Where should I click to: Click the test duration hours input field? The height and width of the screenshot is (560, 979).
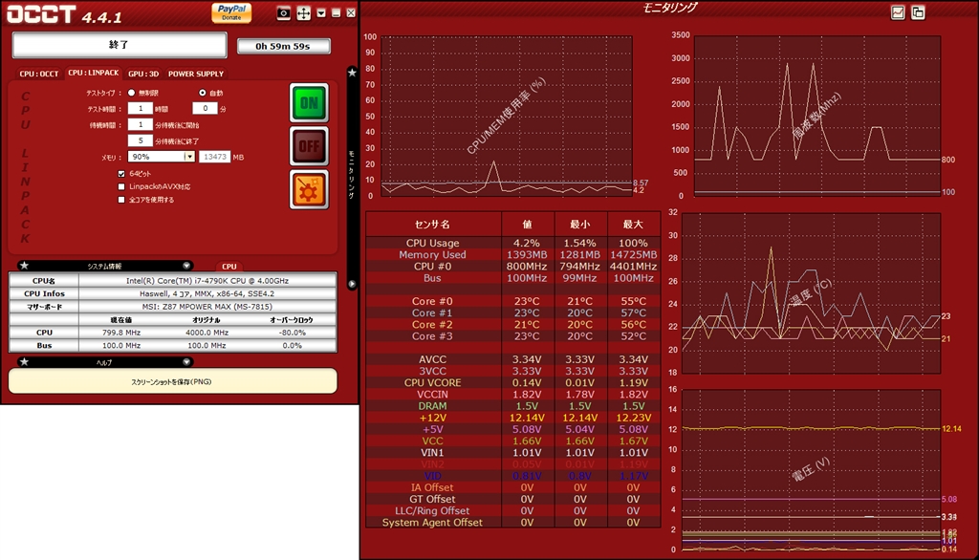pyautogui.click(x=141, y=108)
